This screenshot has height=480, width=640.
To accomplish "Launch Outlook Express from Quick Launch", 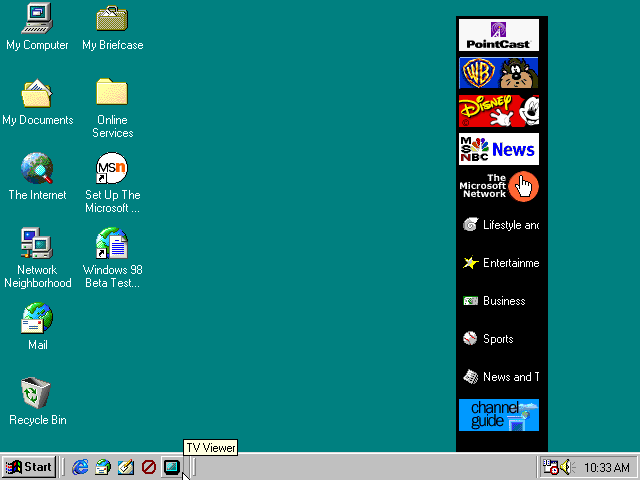I will [x=103, y=467].
